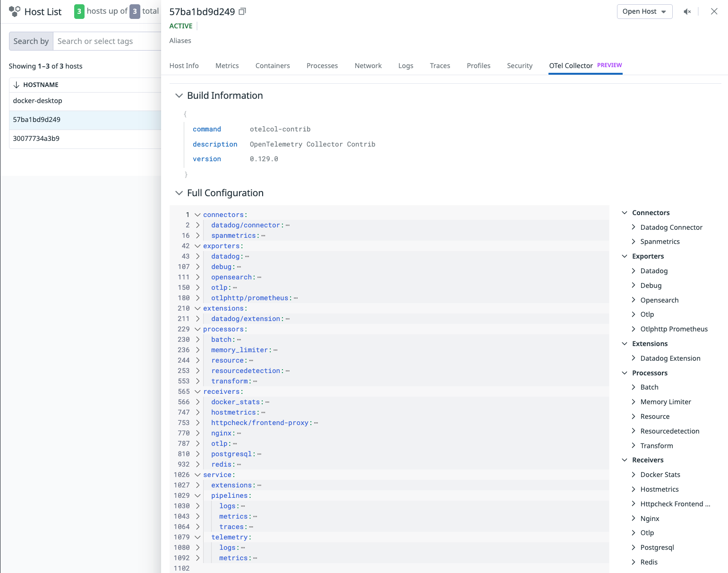Image resolution: width=728 pixels, height=573 pixels.
Task: Switch to the Metrics tab
Action: 227,66
